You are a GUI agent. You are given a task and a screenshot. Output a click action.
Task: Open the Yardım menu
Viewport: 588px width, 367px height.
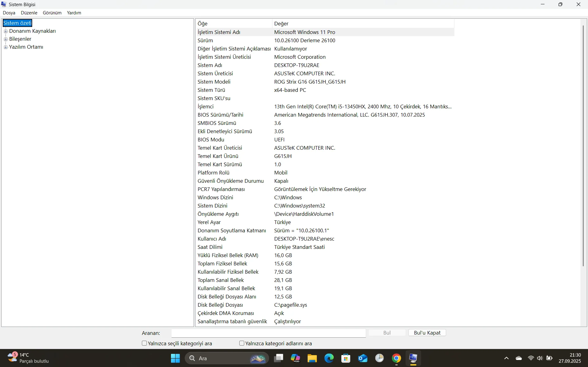click(x=74, y=13)
